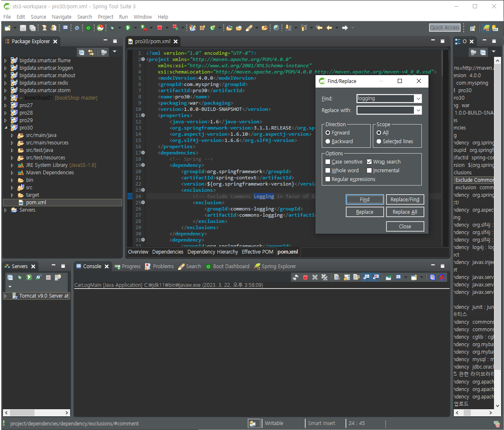Open the File menu
This screenshot has width=504, height=430.
click(7, 17)
